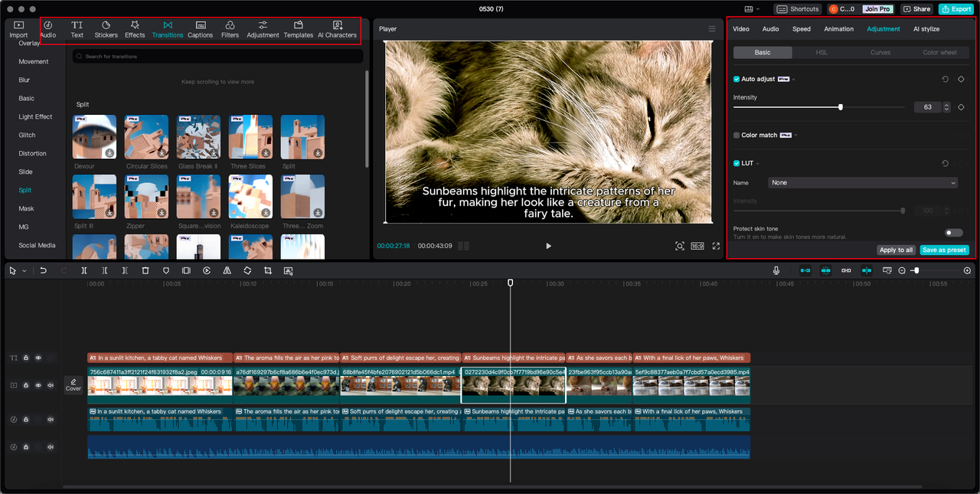Click the Freeze frame icon

[186, 270]
